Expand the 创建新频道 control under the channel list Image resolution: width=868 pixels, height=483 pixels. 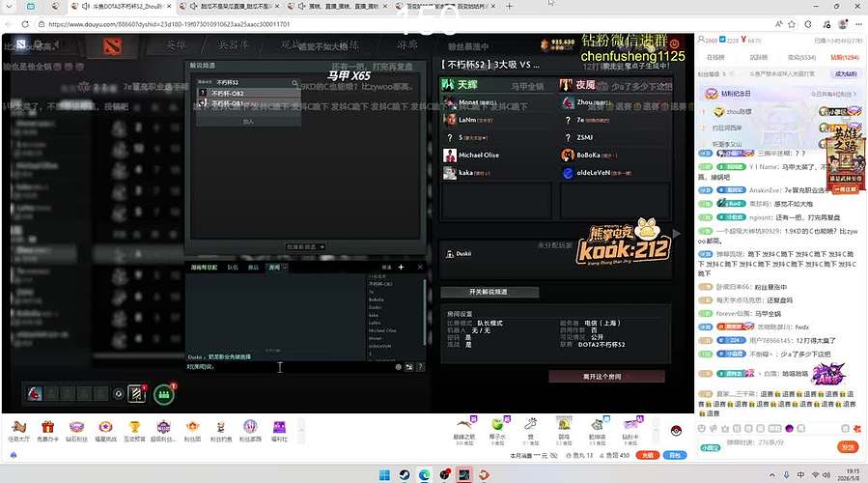(305, 246)
